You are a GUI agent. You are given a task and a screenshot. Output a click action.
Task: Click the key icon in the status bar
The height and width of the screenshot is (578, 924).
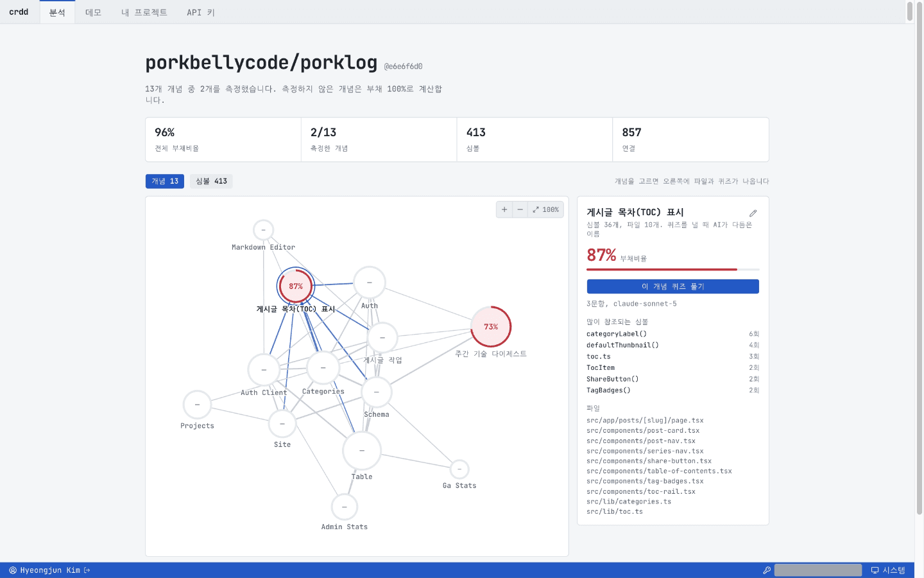point(767,570)
